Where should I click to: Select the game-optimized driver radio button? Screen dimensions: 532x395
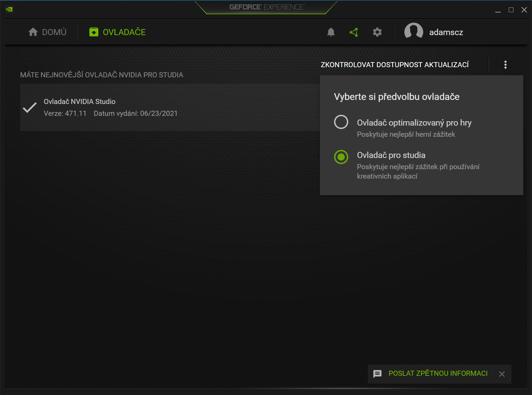click(341, 122)
